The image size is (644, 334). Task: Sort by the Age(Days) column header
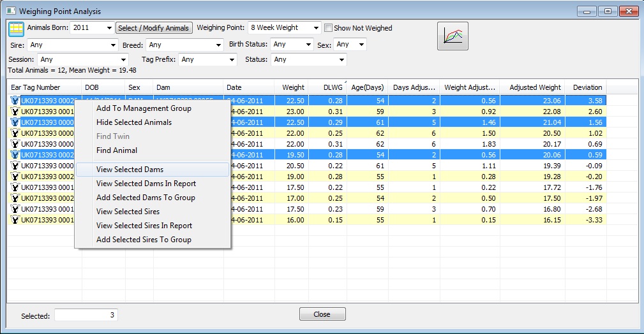point(367,87)
